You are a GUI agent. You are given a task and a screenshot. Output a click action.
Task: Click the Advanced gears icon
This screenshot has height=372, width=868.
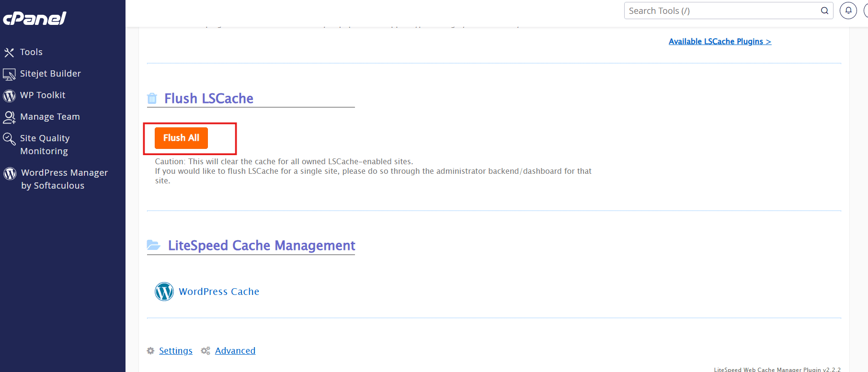[x=206, y=351]
